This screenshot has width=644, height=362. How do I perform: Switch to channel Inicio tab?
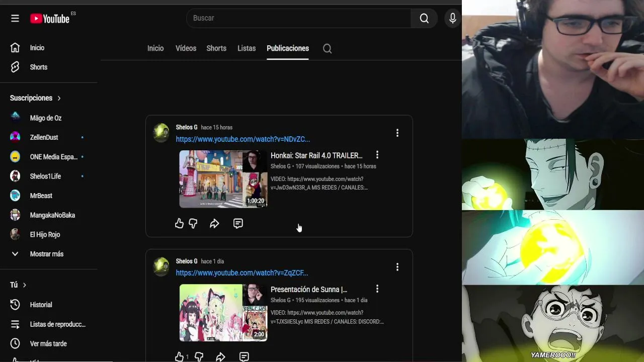tap(155, 48)
